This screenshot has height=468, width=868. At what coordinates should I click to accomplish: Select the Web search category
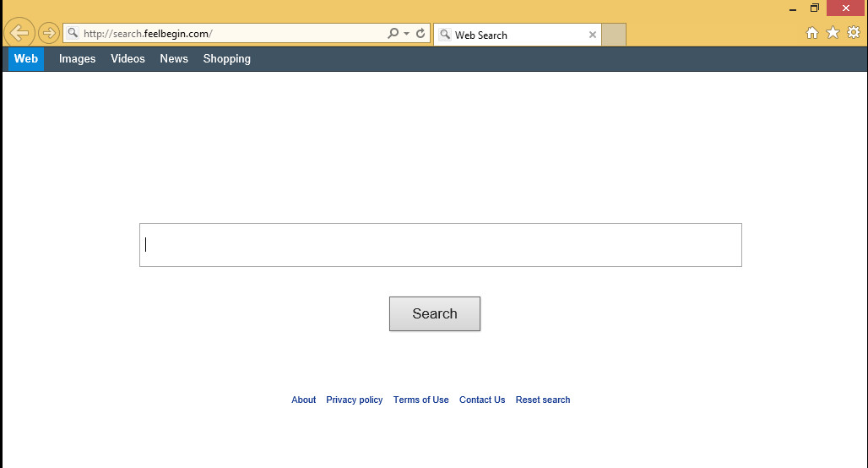click(26, 58)
